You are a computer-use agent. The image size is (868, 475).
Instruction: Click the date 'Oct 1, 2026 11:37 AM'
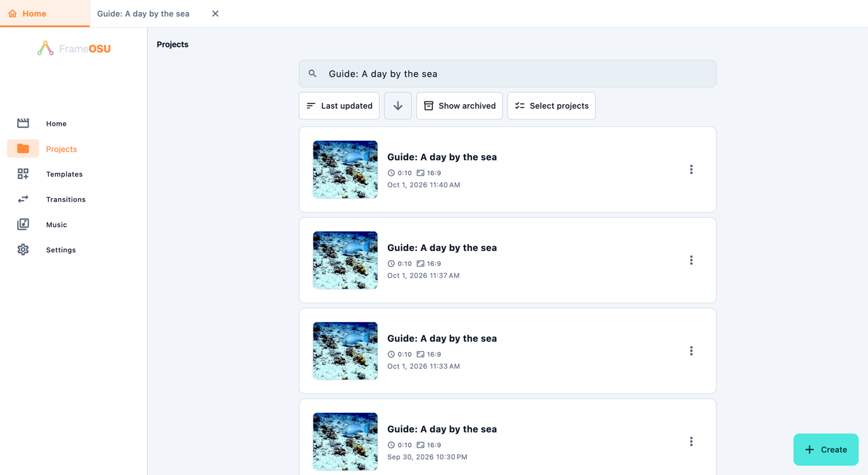pos(424,276)
